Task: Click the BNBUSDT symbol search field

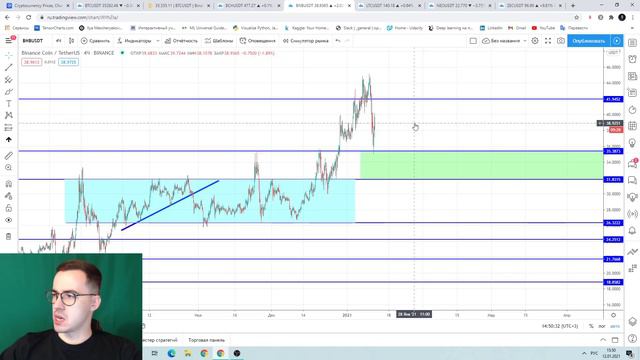Action: (33, 41)
